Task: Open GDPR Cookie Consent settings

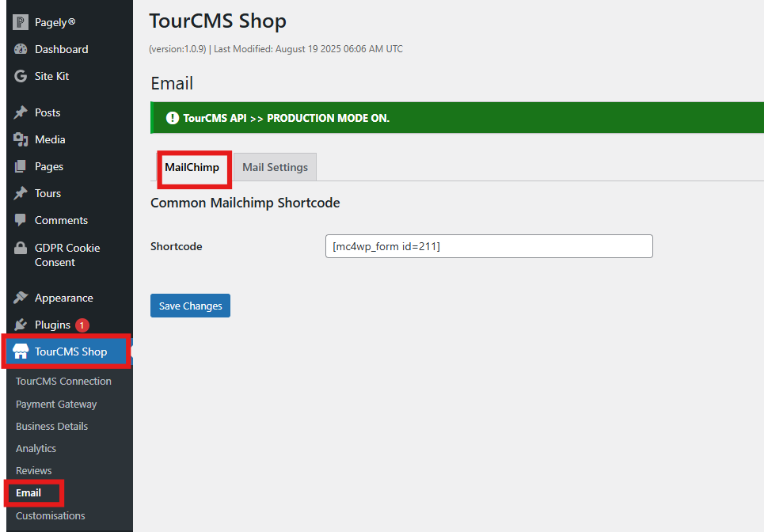Action: coord(69,255)
